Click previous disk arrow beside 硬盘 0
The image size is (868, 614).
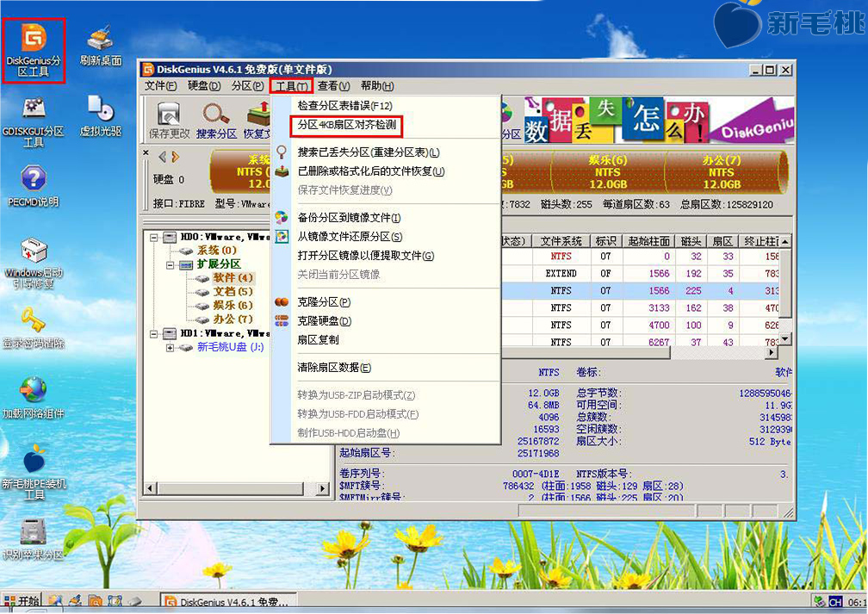[163, 157]
